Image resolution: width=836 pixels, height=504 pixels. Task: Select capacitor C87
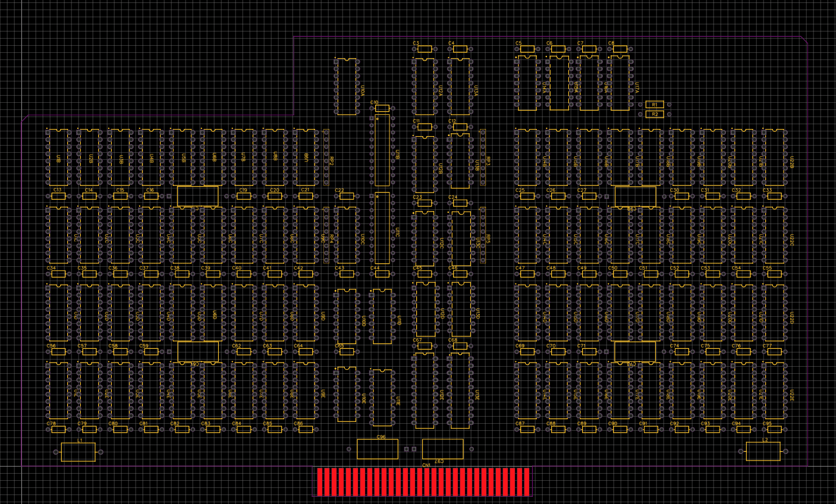(527, 429)
